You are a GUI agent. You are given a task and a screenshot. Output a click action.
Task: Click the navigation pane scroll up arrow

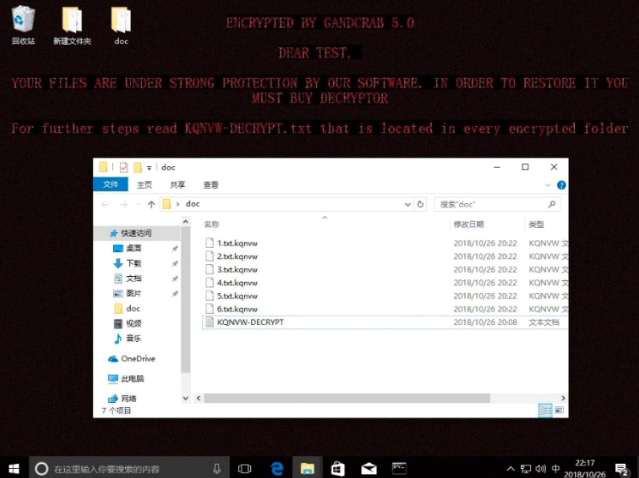pos(185,222)
